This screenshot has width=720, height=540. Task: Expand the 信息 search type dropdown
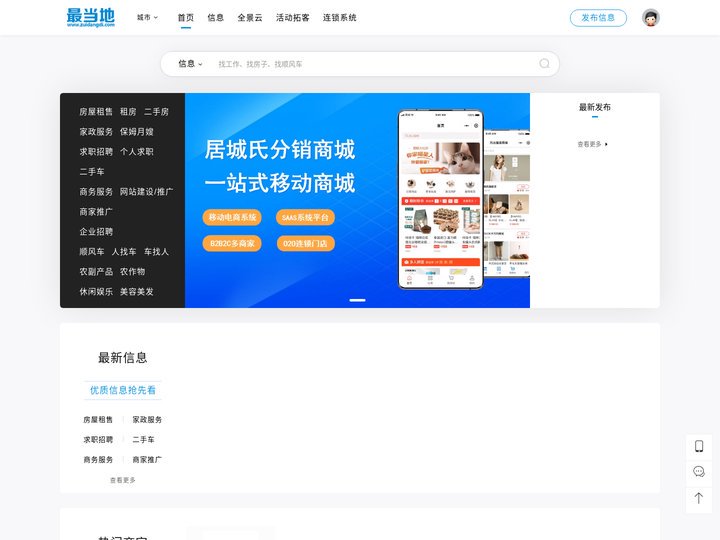[190, 64]
